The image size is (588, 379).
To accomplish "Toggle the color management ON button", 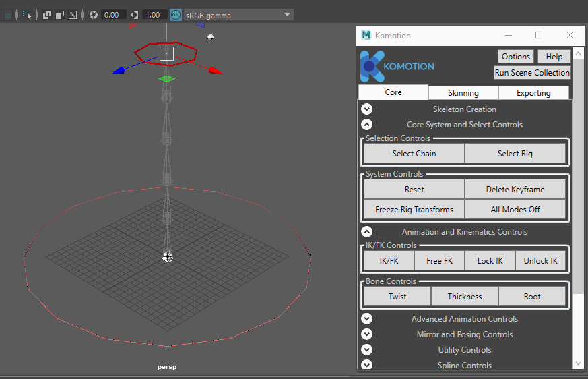I will tap(176, 15).
